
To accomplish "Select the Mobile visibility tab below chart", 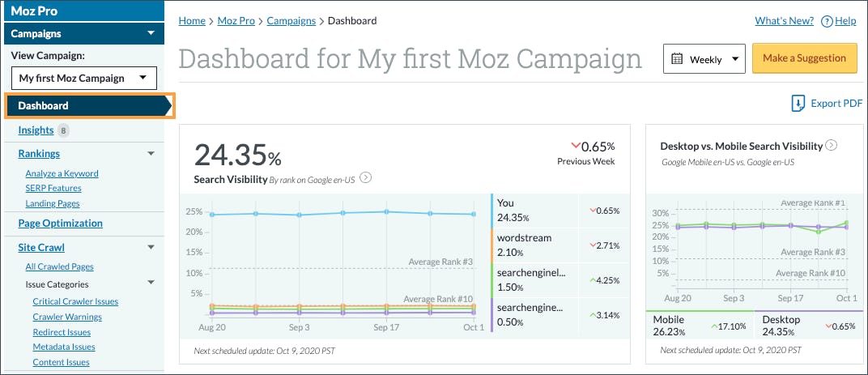I will (x=700, y=326).
